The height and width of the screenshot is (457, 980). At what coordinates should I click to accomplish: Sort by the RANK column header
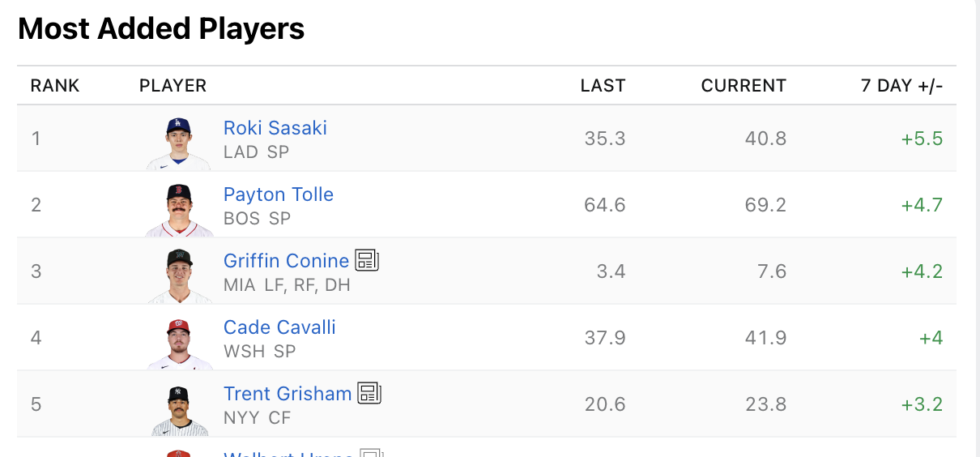tap(55, 86)
